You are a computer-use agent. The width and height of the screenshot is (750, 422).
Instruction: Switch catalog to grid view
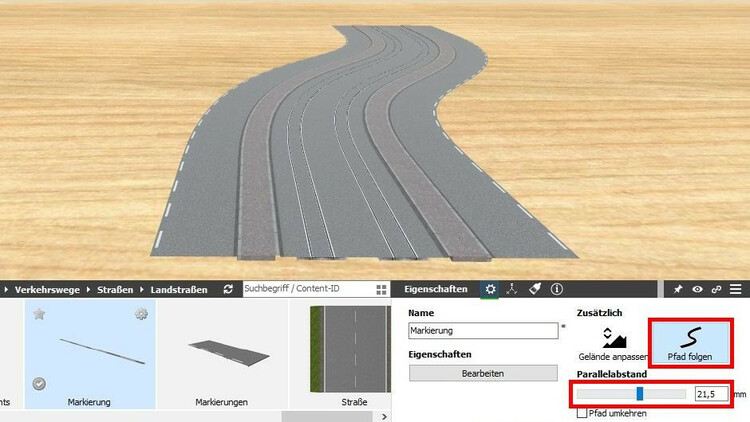(381, 289)
